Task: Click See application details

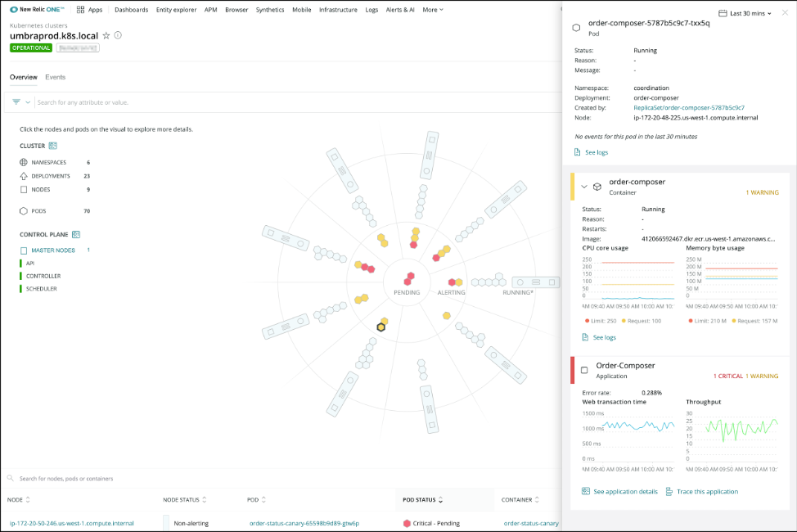Action: coord(625,492)
